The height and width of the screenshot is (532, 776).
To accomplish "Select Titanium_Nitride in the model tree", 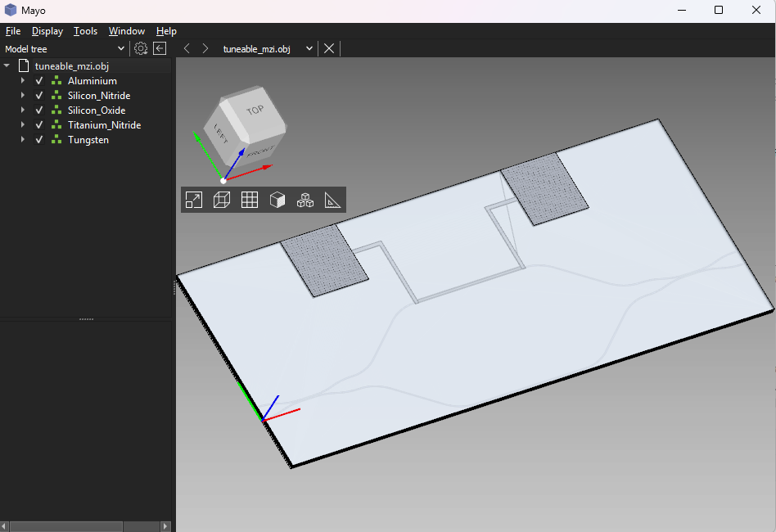I will point(104,125).
